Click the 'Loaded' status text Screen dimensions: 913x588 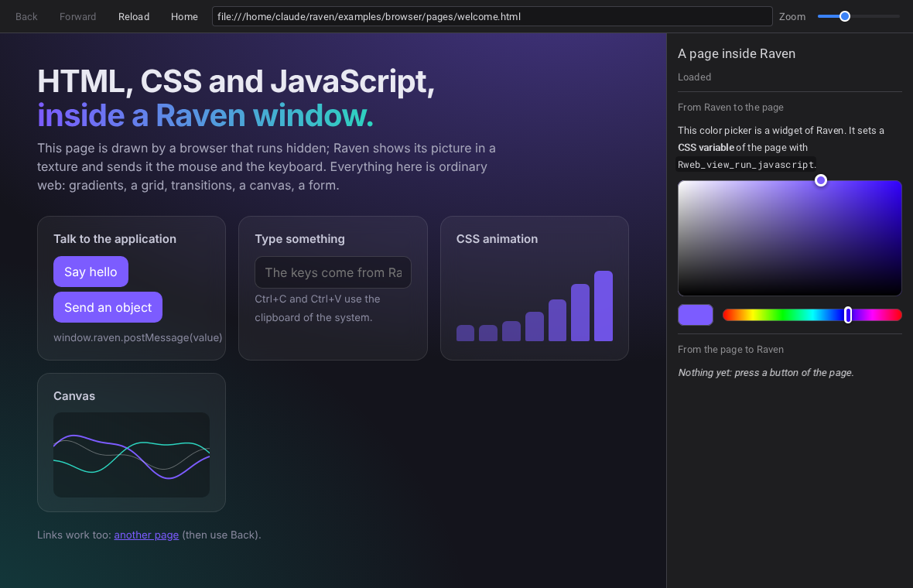click(x=694, y=77)
